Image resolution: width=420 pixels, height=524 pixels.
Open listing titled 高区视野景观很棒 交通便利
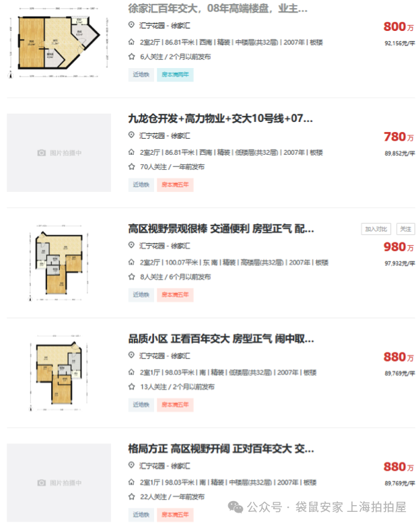coord(221,228)
